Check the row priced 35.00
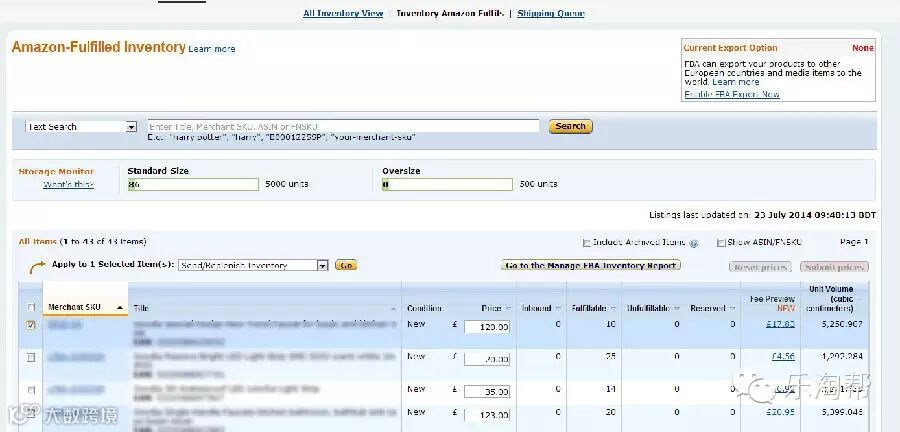This screenshot has height=432, width=900. pos(31,390)
